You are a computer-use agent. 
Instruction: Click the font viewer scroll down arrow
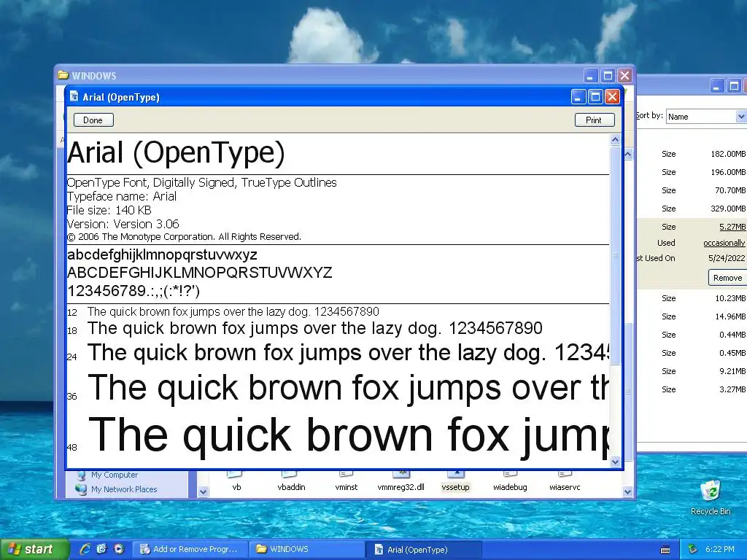[x=615, y=462]
